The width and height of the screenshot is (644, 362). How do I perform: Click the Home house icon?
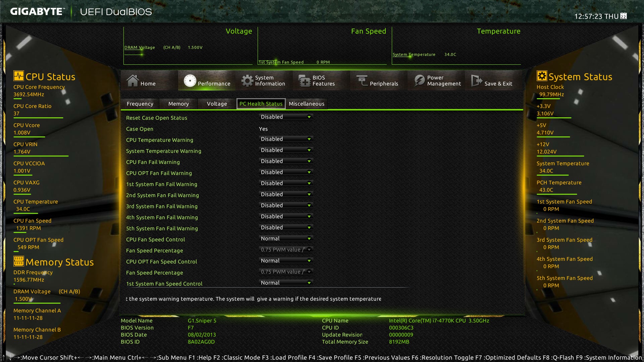[132, 80]
